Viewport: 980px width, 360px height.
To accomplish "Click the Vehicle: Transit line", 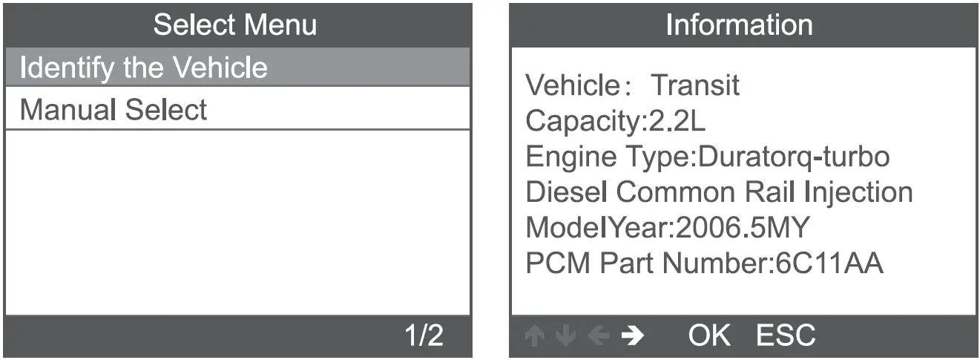I will [x=632, y=85].
